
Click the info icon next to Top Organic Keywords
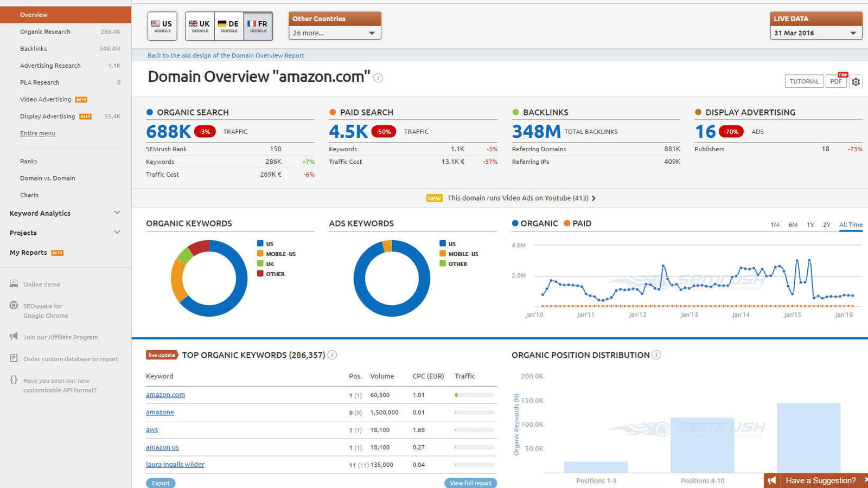point(332,355)
